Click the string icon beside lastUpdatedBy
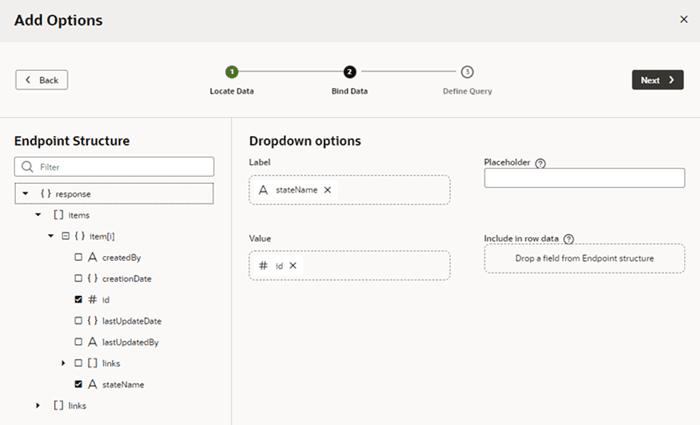 pyautogui.click(x=92, y=342)
